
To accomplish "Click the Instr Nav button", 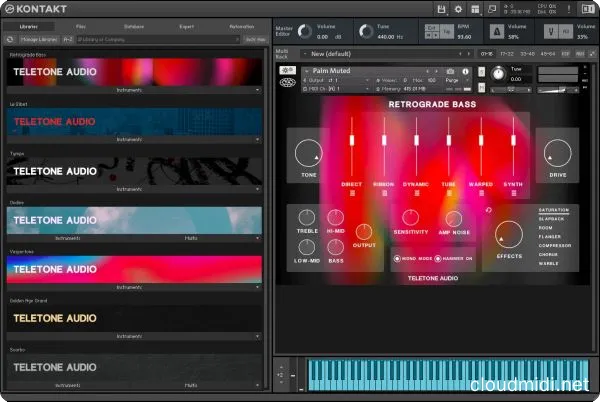I will [255, 39].
